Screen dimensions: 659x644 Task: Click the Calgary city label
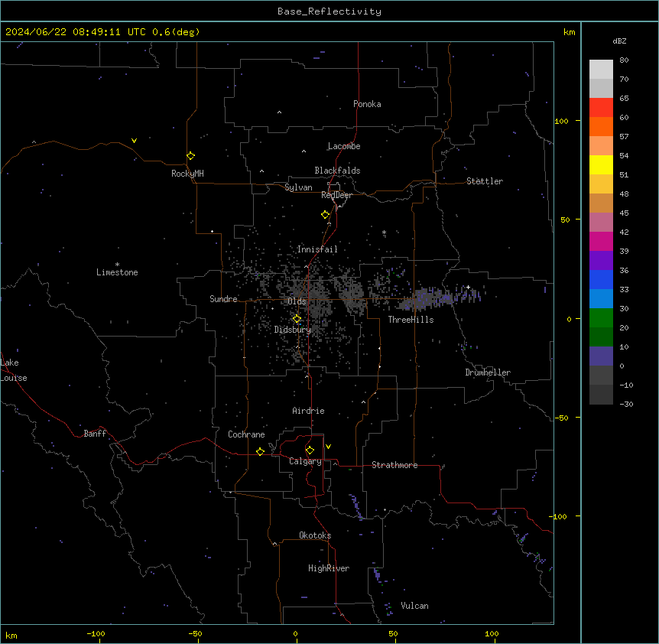point(305,461)
